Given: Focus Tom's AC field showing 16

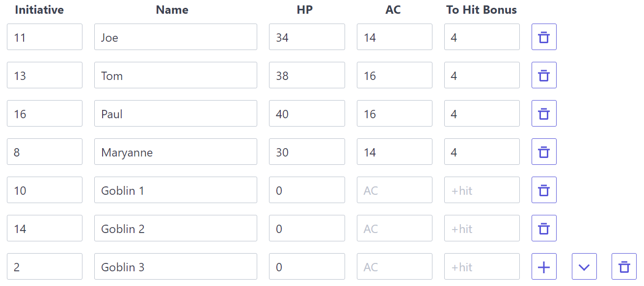Looking at the screenshot, I should click(394, 75).
